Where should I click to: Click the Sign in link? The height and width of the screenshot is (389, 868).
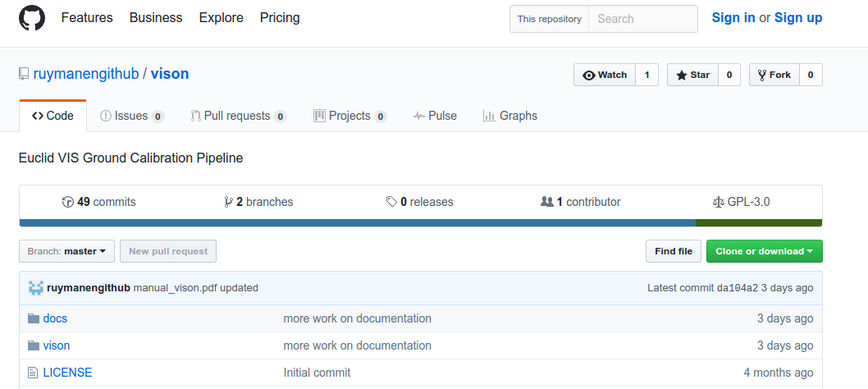tap(733, 18)
